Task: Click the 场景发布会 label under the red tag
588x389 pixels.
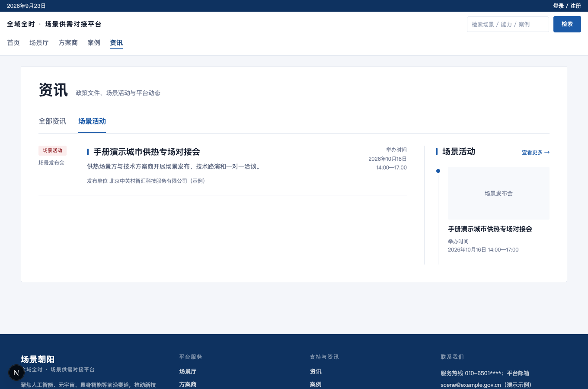Action: [51, 163]
